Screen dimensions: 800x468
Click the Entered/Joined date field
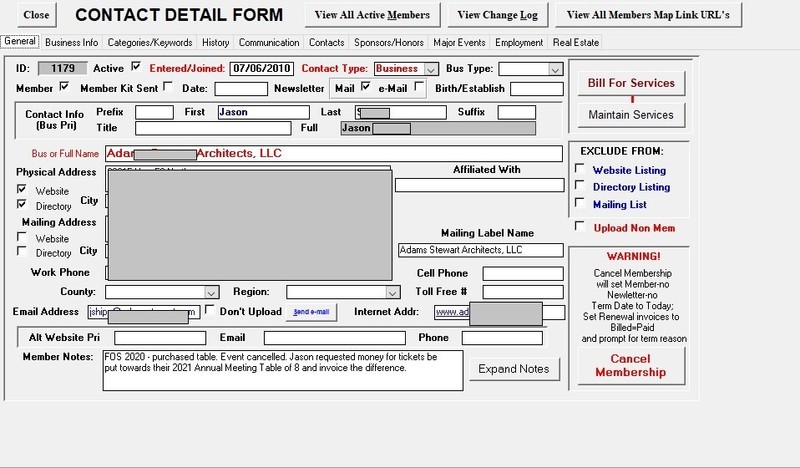click(x=262, y=68)
